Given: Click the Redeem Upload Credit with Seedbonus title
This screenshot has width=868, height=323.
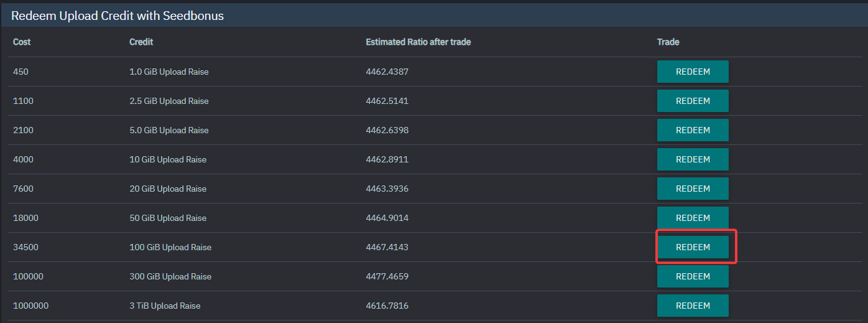Looking at the screenshot, I should pyautogui.click(x=118, y=16).
